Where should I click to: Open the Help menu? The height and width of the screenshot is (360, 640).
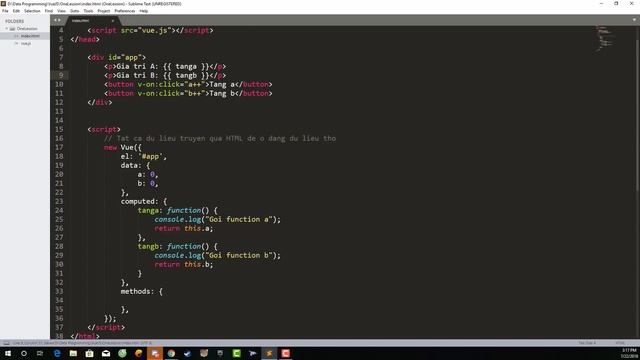coord(144,11)
